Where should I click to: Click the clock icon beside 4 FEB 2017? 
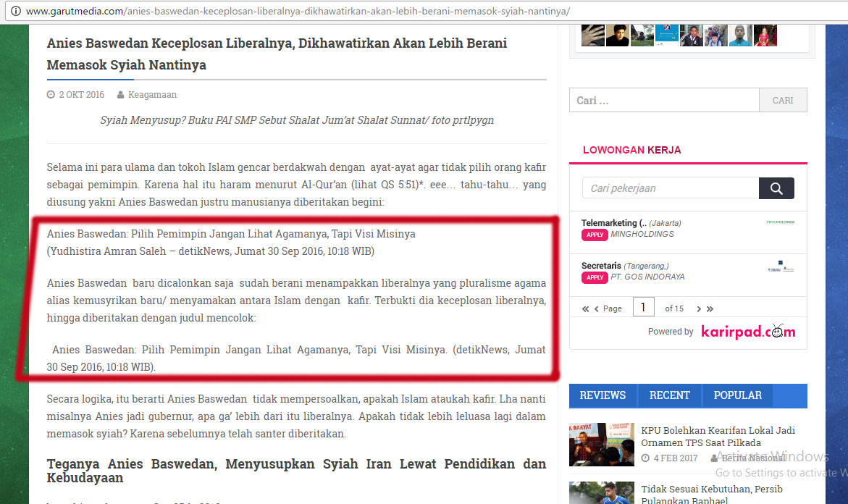point(645,458)
